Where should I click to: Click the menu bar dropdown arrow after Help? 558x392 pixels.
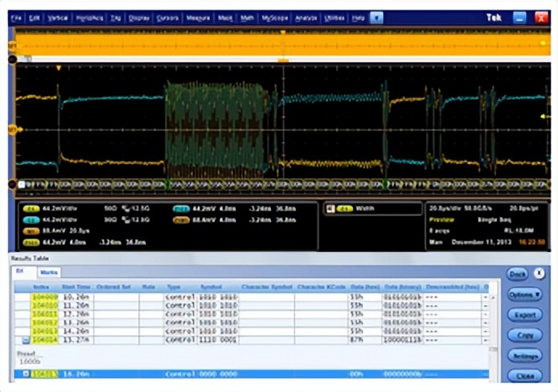pos(377,17)
